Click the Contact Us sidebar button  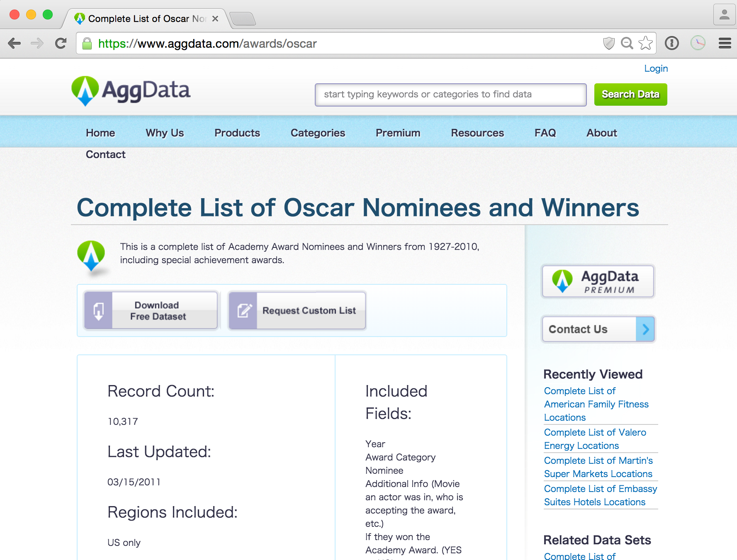coord(598,329)
